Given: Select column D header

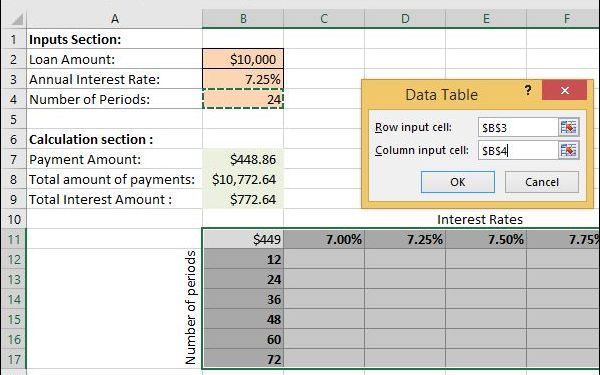Looking at the screenshot, I should (x=405, y=19).
